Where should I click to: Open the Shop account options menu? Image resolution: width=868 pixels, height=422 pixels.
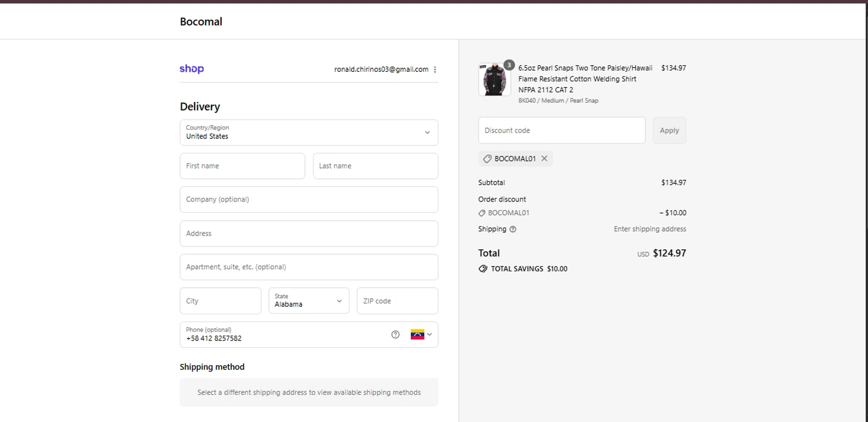(x=435, y=69)
